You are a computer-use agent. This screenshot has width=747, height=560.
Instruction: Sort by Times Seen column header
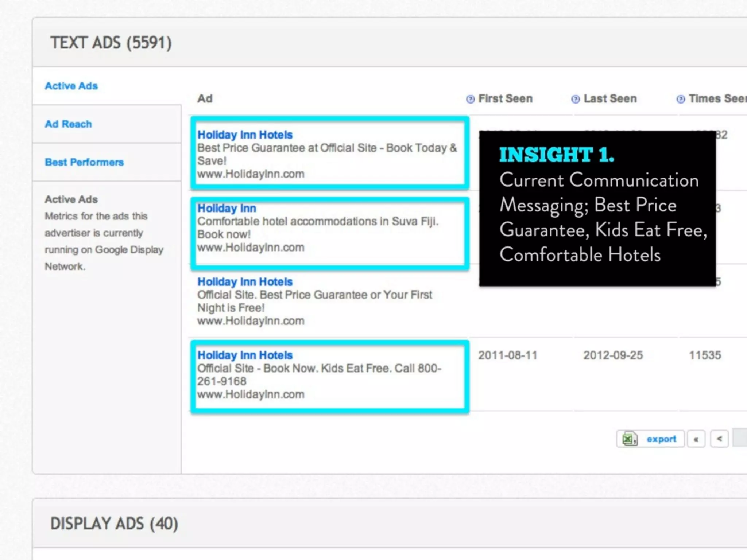717,99
